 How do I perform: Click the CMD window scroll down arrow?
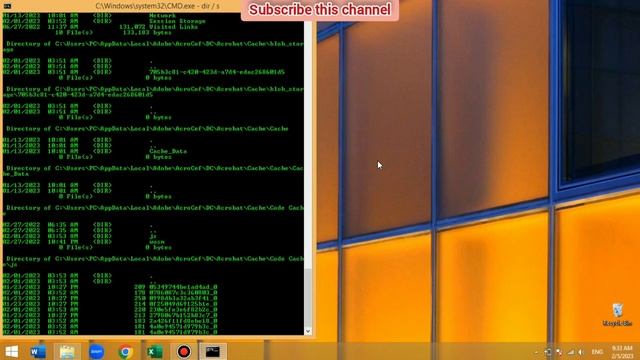[308, 331]
